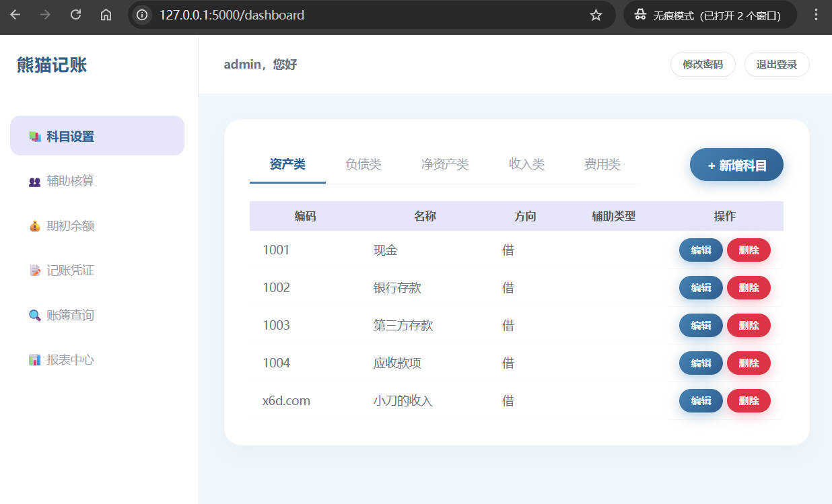View the 净资产类 tab
This screenshot has width=832, height=504.
[444, 164]
